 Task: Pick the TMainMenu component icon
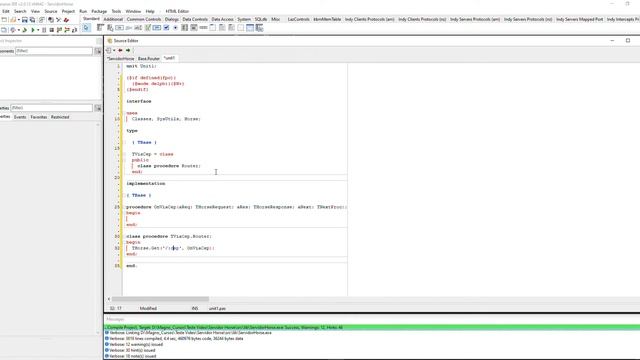coord(100,28)
